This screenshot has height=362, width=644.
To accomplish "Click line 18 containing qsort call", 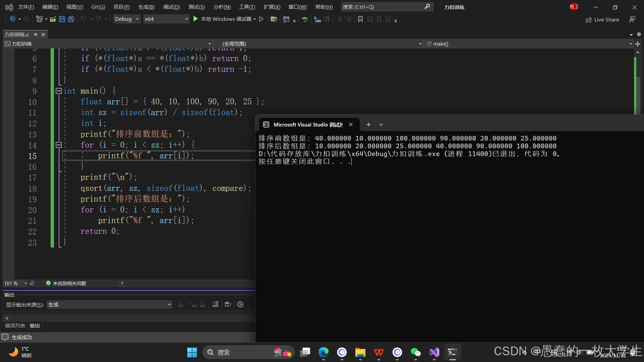I will [166, 188].
